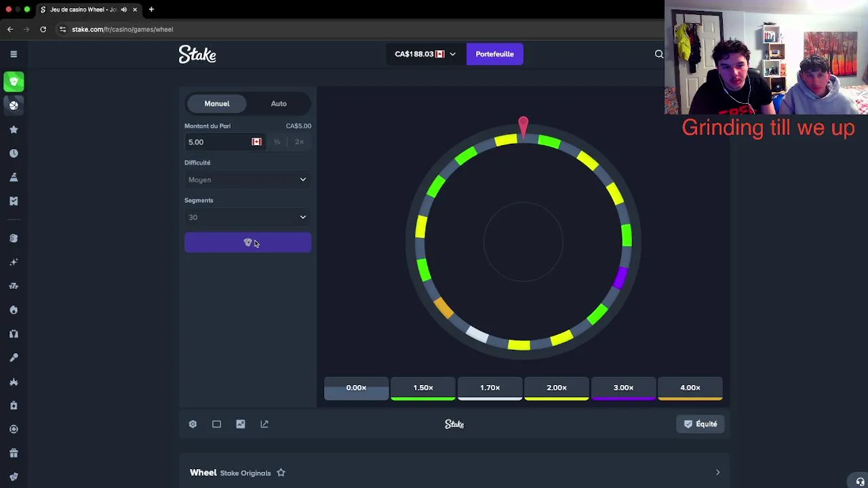Open a new browser tab with plus
This screenshot has height=488, width=868.
click(151, 9)
